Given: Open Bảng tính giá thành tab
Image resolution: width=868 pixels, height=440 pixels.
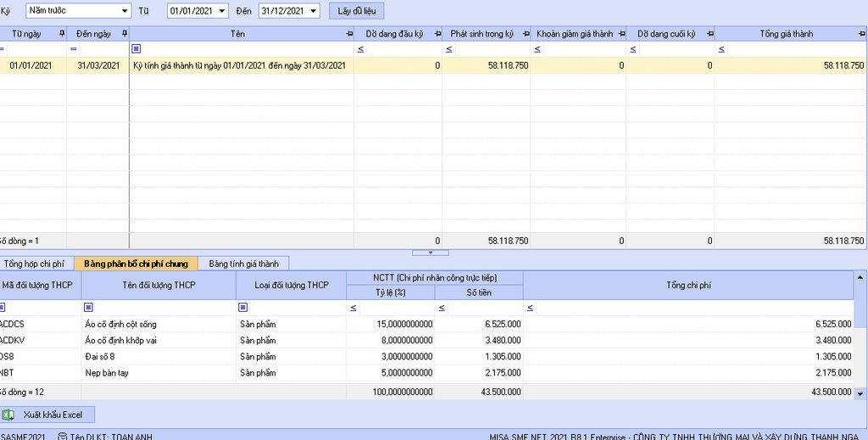Looking at the screenshot, I should [243, 264].
